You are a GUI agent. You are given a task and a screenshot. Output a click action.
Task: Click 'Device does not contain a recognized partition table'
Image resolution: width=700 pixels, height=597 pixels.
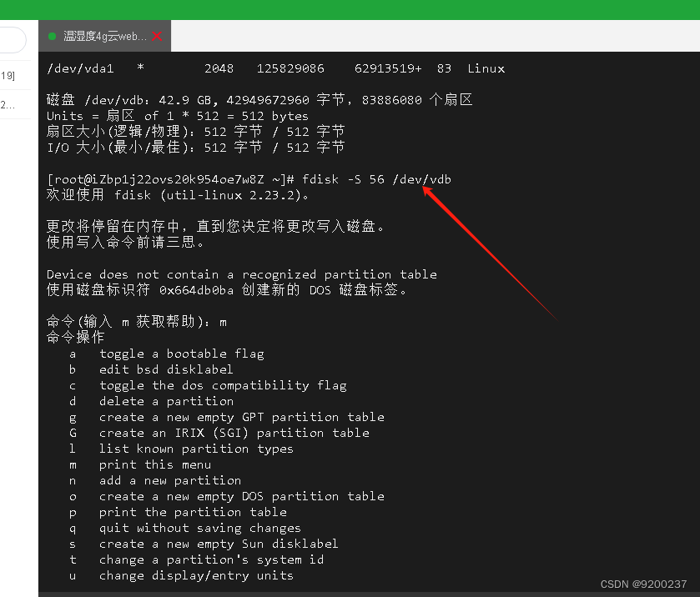coord(241,274)
